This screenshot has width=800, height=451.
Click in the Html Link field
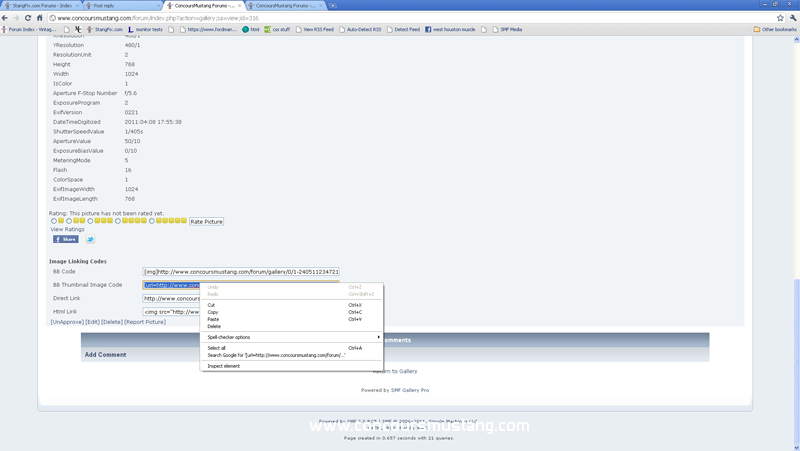pyautogui.click(x=171, y=312)
